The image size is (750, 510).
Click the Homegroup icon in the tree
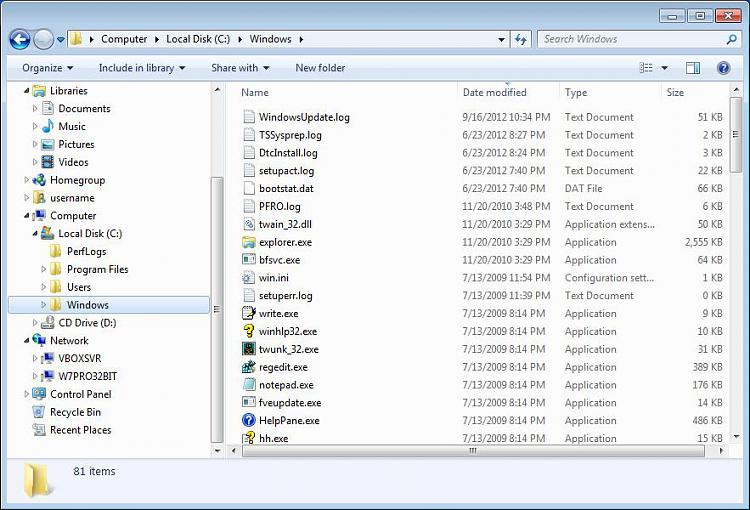39,180
